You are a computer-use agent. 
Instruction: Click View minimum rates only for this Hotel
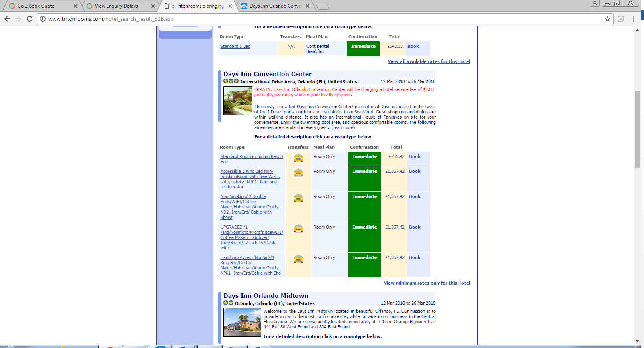427,283
